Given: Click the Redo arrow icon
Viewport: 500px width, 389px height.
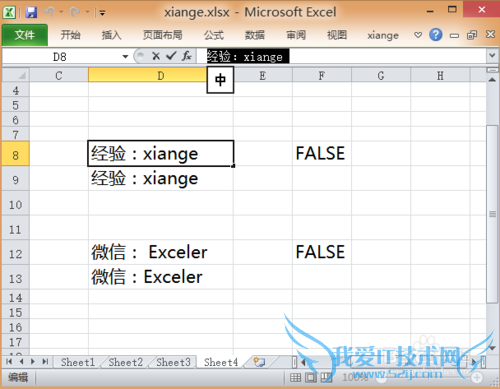Looking at the screenshot, I should tap(75, 12).
